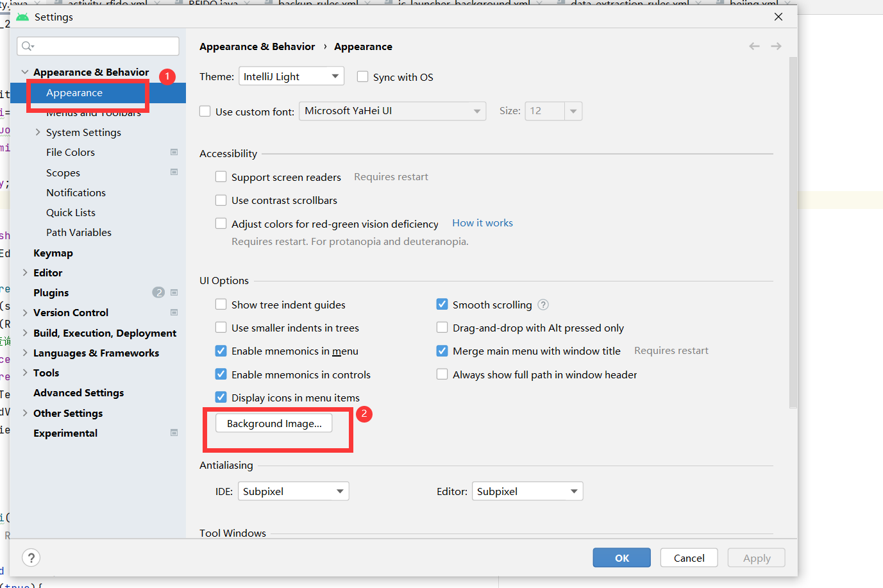Disable "Smooth scrolling"

point(442,305)
